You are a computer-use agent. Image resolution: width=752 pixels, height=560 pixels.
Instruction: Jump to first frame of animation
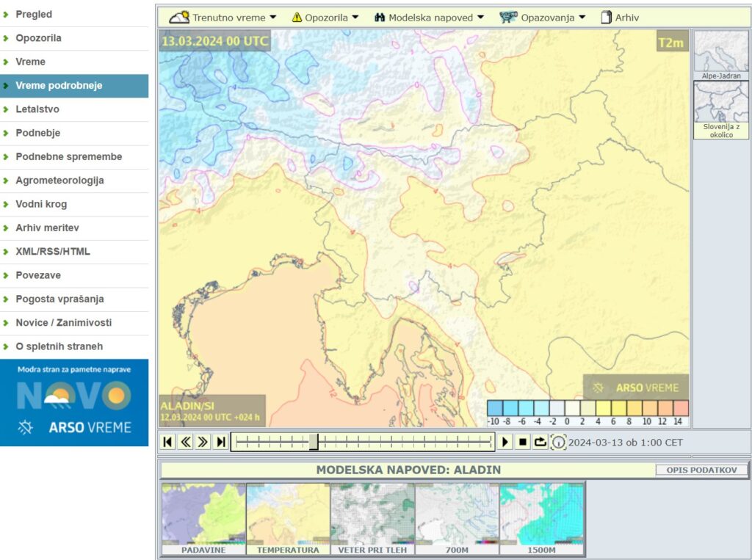click(x=167, y=442)
